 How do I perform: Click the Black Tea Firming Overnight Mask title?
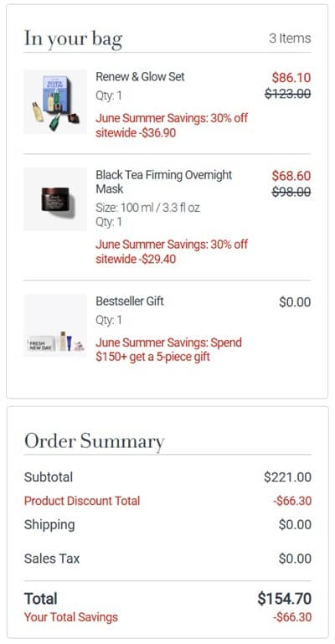(164, 182)
